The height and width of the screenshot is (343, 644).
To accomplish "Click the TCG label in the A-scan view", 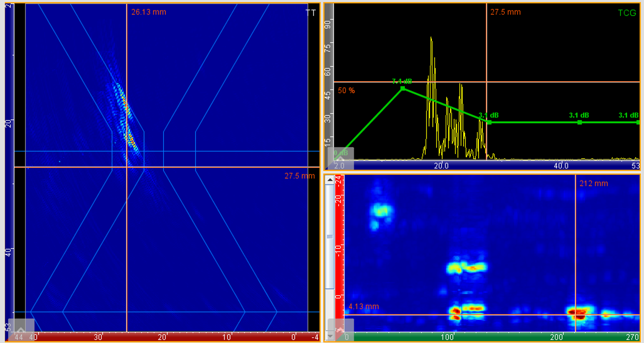I will click(627, 13).
